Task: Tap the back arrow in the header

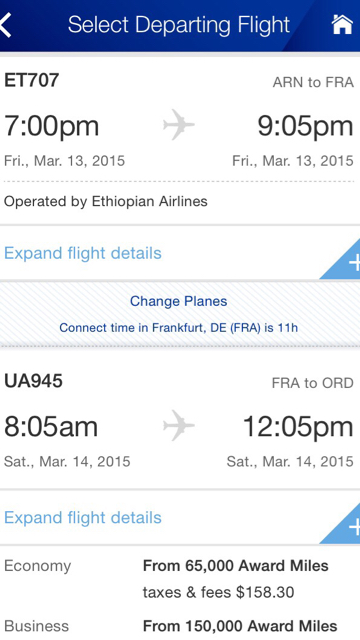Action: point(6,25)
